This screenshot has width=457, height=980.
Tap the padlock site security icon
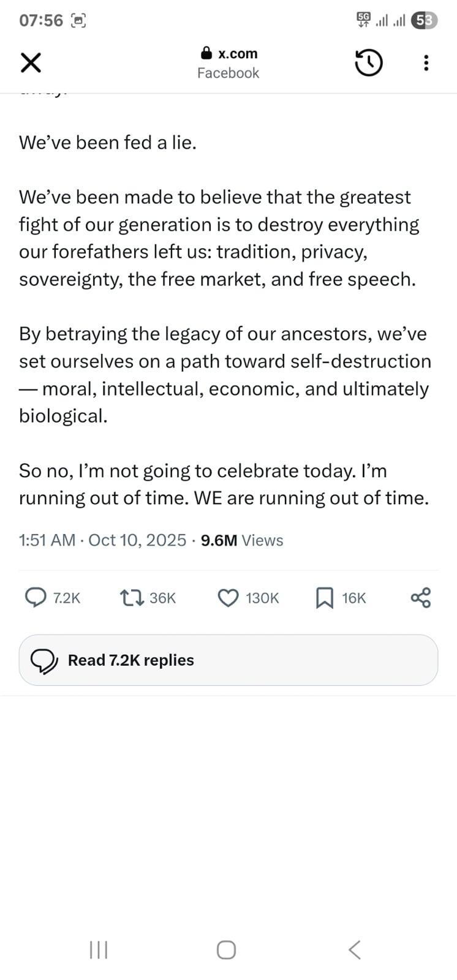coord(206,53)
